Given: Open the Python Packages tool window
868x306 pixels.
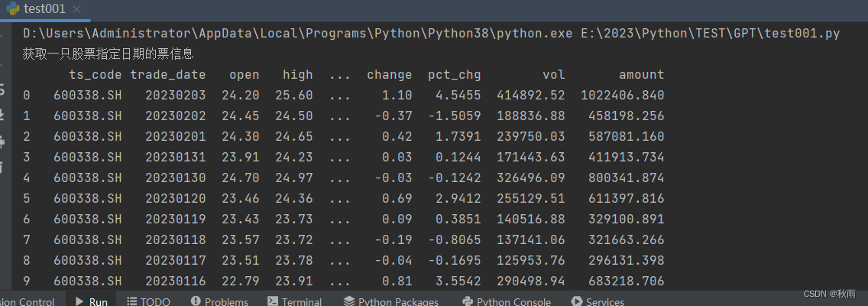Looking at the screenshot, I should (x=391, y=301).
